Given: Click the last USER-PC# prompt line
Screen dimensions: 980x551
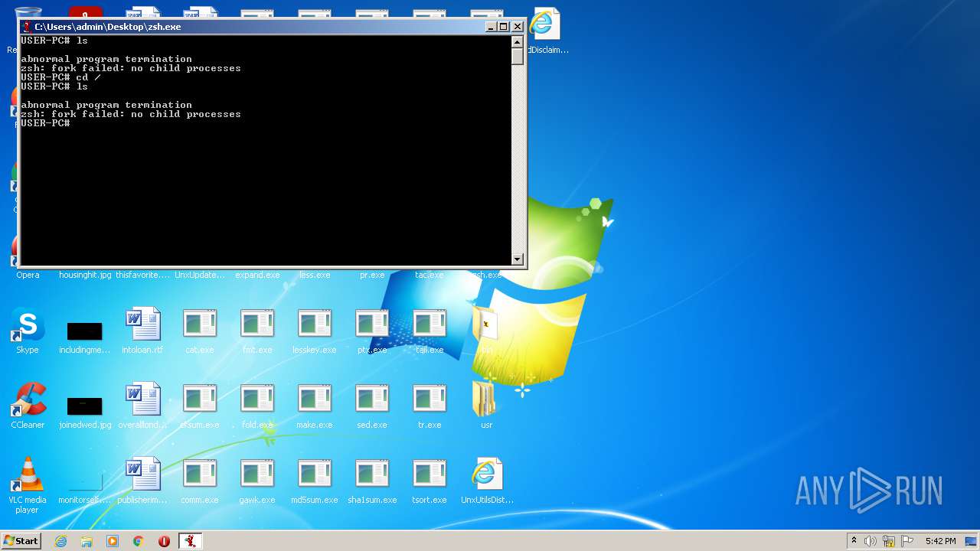Looking at the screenshot, I should 46,123.
